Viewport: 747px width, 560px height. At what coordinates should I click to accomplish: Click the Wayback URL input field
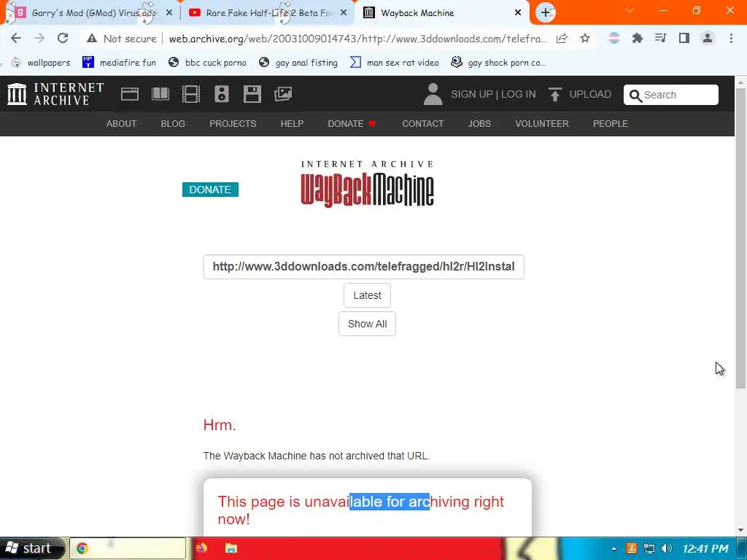click(x=363, y=267)
